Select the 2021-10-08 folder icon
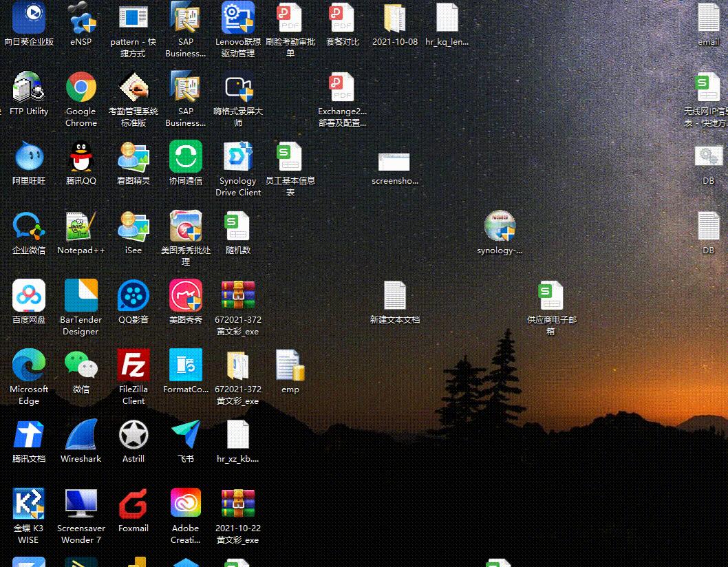 pyautogui.click(x=395, y=18)
